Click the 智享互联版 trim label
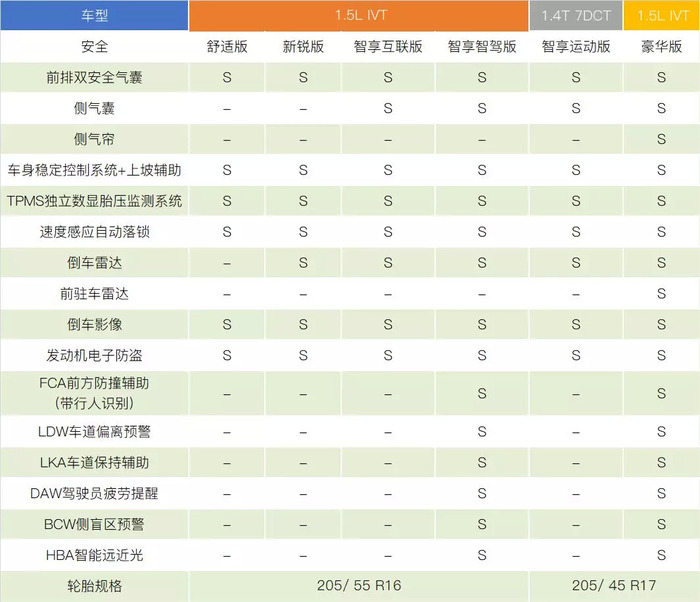The width and height of the screenshot is (700, 602). click(x=388, y=46)
